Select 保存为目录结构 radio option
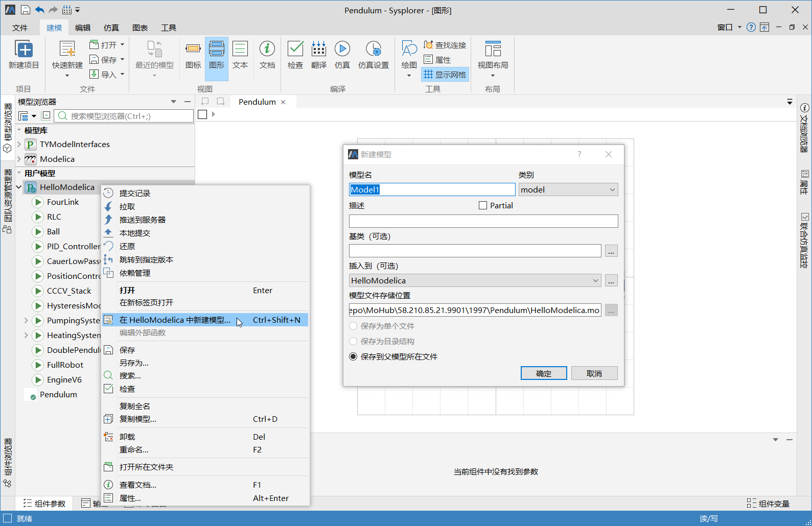The width and height of the screenshot is (812, 526). coord(353,341)
